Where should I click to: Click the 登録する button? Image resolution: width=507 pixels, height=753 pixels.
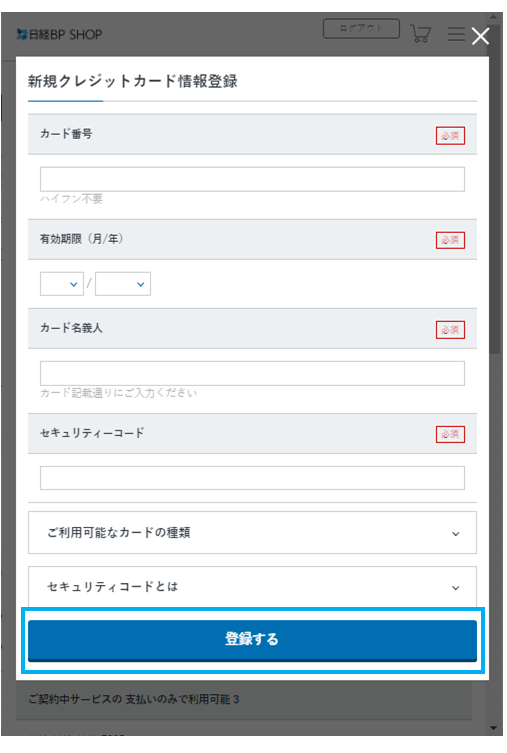252,640
